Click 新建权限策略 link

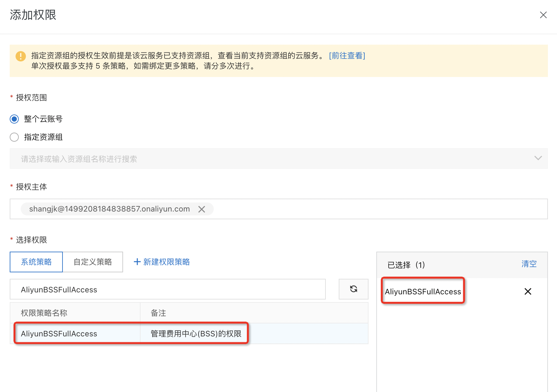pyautogui.click(x=162, y=262)
